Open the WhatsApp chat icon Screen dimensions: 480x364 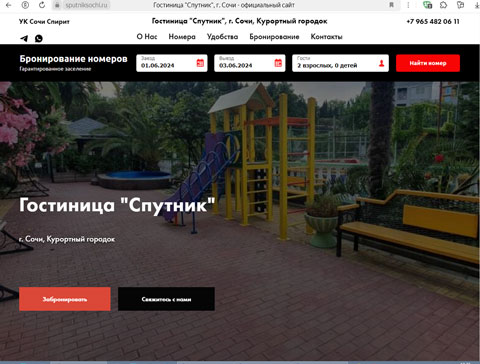[x=39, y=38]
